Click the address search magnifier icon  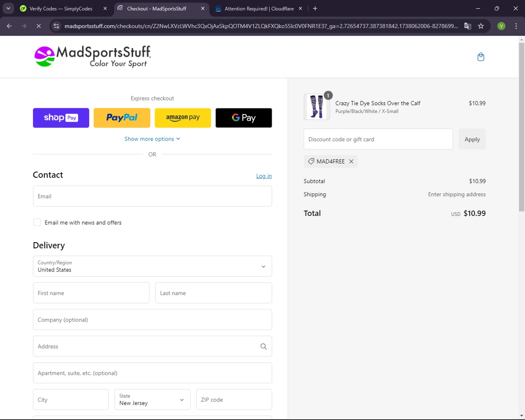click(264, 346)
